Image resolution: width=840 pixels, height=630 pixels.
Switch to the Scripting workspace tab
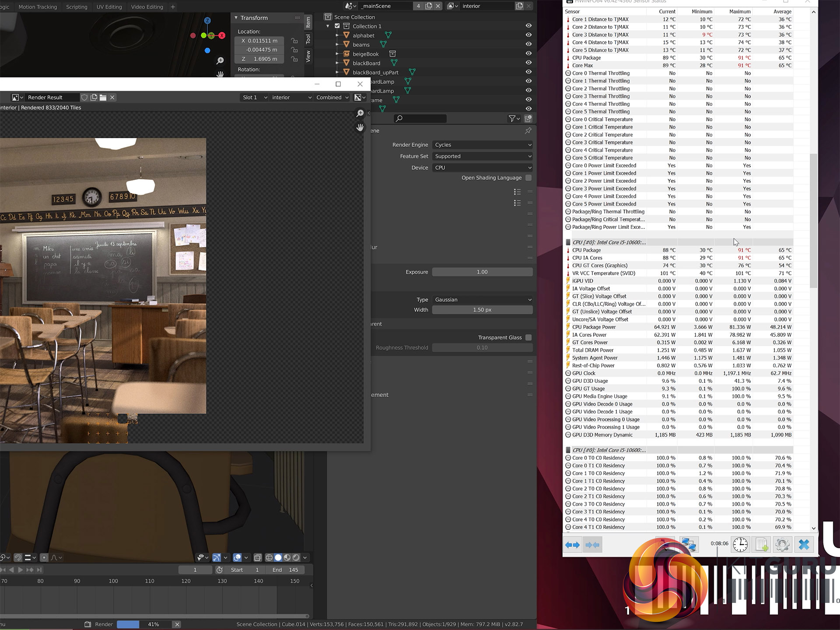pos(77,7)
